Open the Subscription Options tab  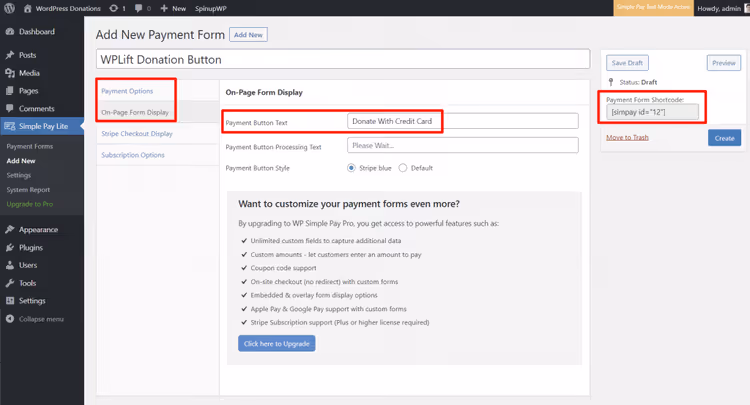(133, 155)
